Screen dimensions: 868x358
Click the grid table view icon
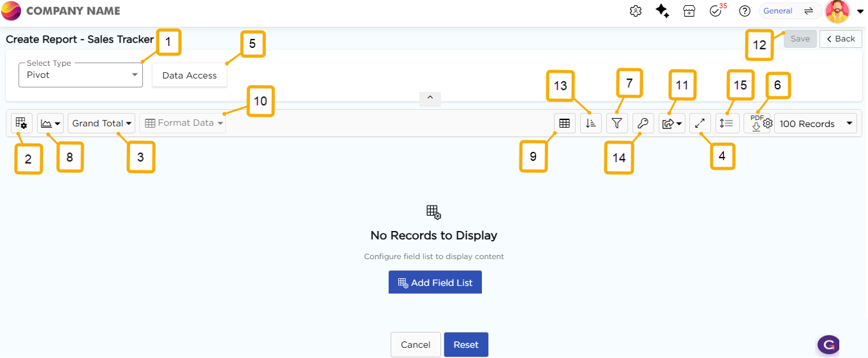pos(564,124)
